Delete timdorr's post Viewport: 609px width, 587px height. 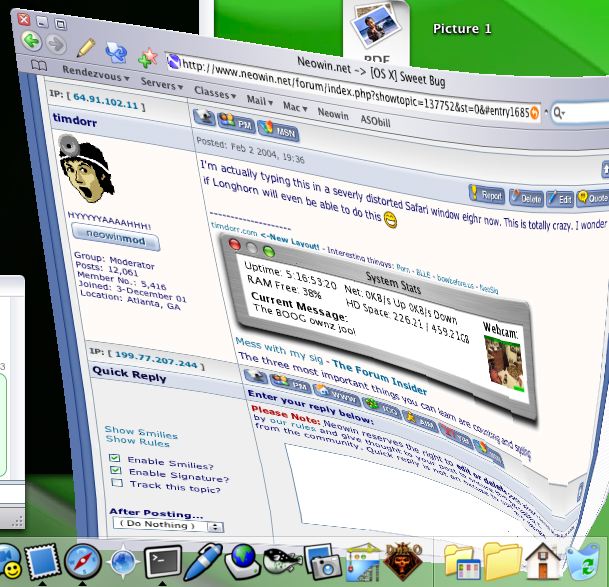(526, 197)
